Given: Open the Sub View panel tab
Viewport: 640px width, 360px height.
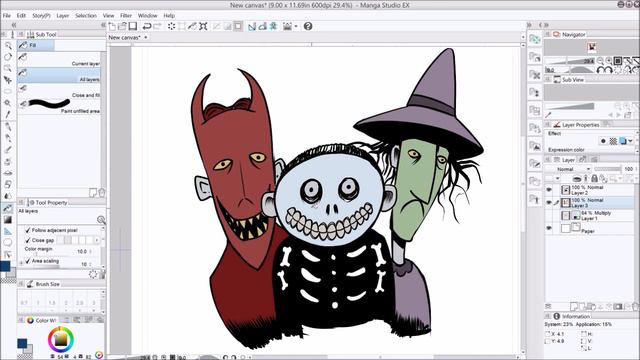Looking at the screenshot, I should coord(569,80).
